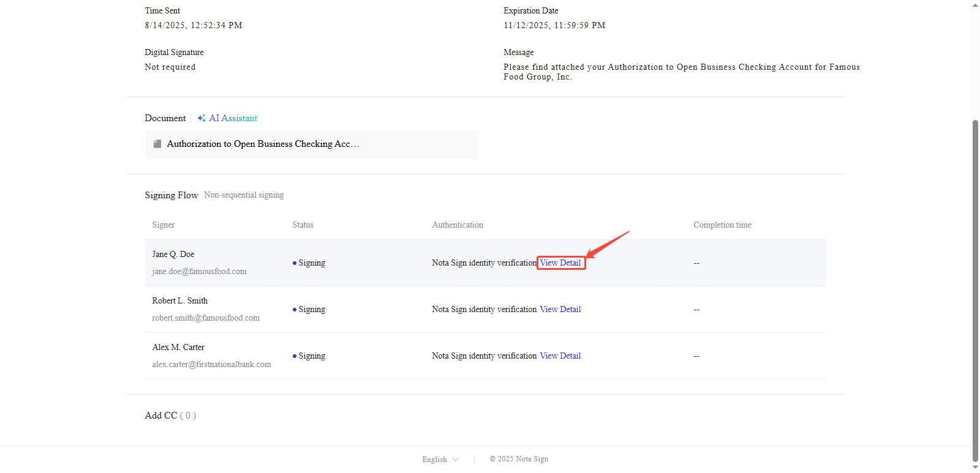Viewport: 980px width, 473px height.
Task: Select the Jane Q. Doe signer name
Action: 173,254
